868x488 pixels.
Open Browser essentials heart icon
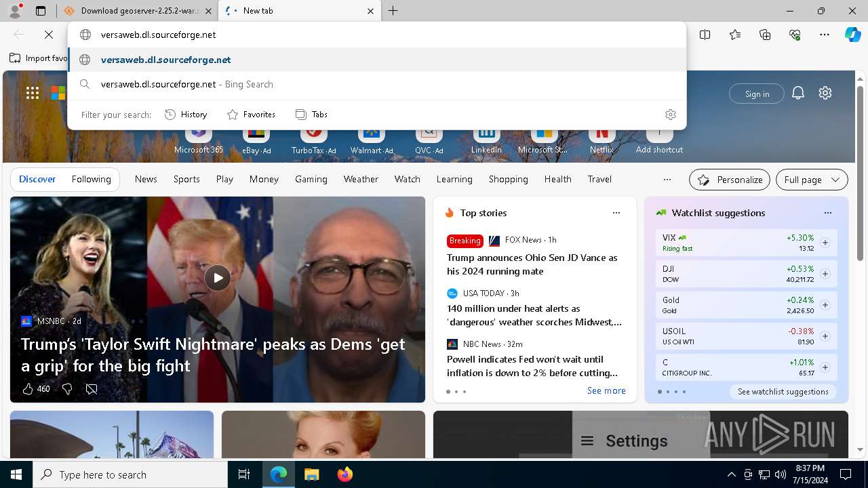click(x=795, y=35)
